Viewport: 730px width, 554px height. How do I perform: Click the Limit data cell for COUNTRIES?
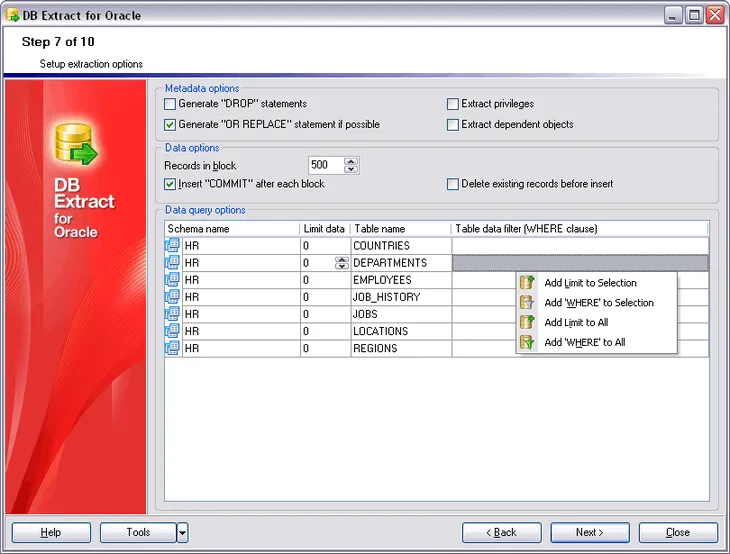pos(325,246)
